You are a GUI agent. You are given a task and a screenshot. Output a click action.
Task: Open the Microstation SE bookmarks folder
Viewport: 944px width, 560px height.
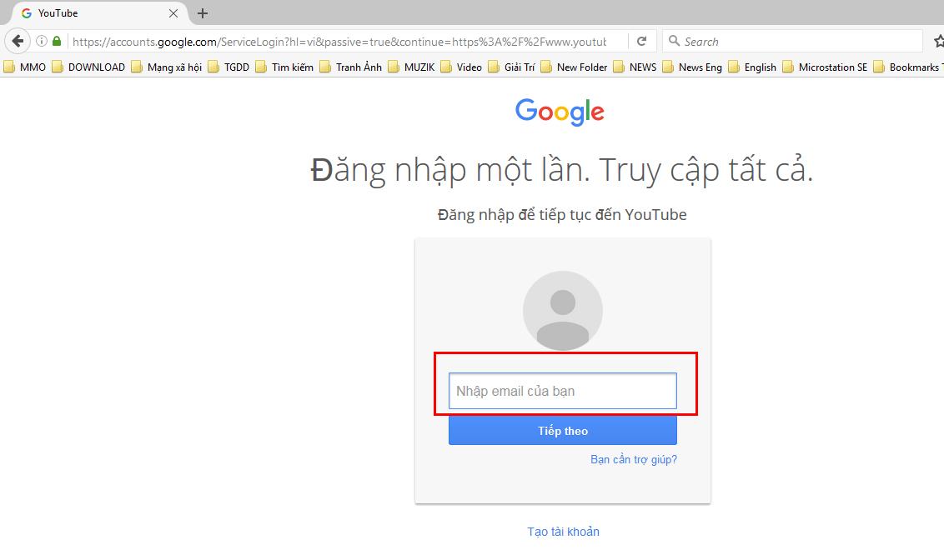point(826,67)
